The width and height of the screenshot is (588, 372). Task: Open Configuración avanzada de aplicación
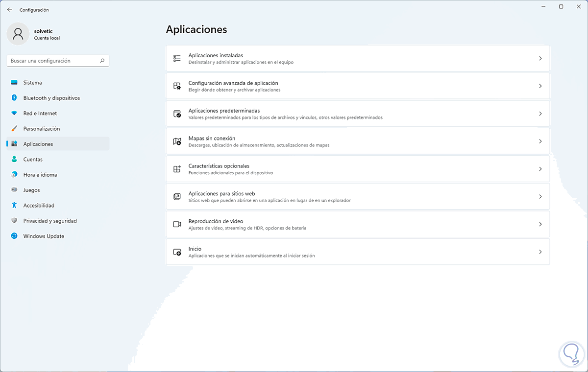[358, 86]
